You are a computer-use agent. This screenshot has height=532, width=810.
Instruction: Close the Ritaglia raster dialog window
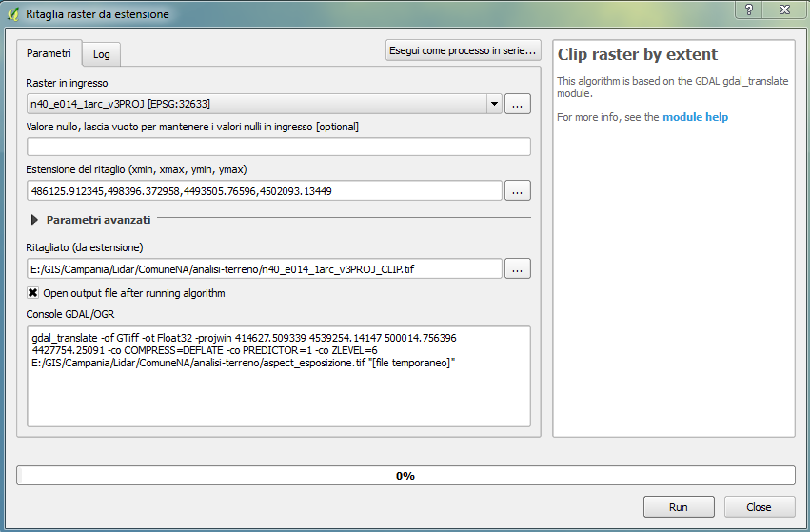(x=785, y=10)
